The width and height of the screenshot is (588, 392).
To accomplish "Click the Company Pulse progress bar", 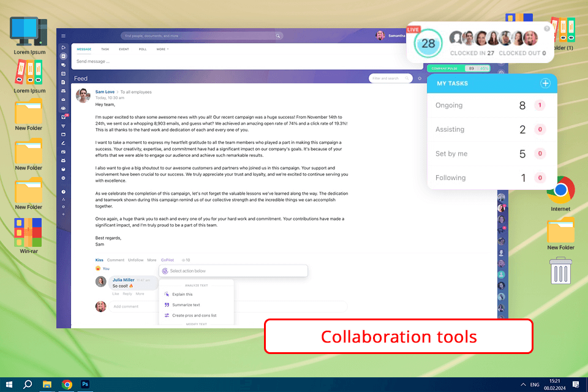I will (x=458, y=68).
